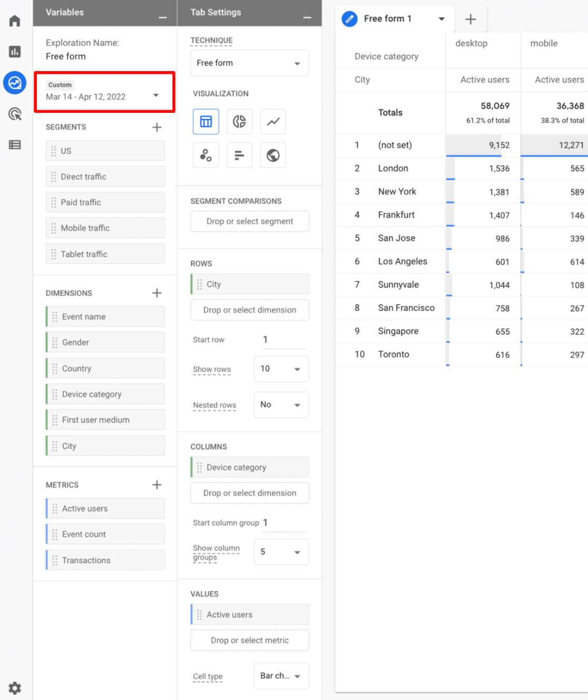Open the Reports bar chart icon
Screen dimensions: 588x700
[x=15, y=52]
